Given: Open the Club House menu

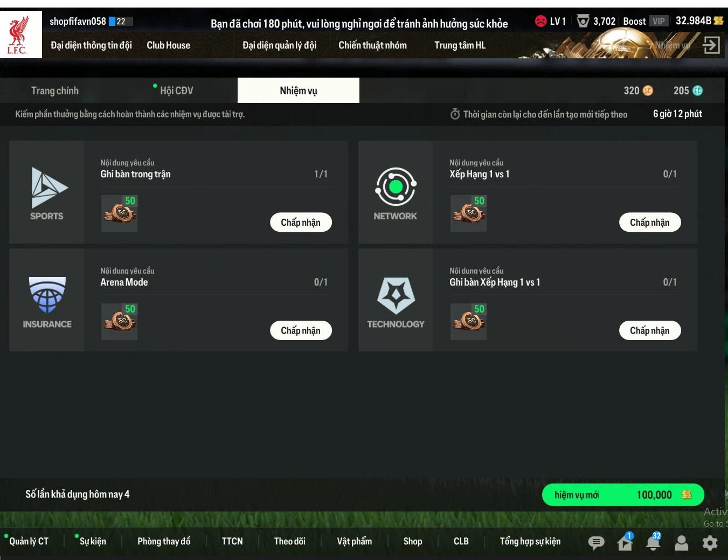Looking at the screenshot, I should click(169, 45).
